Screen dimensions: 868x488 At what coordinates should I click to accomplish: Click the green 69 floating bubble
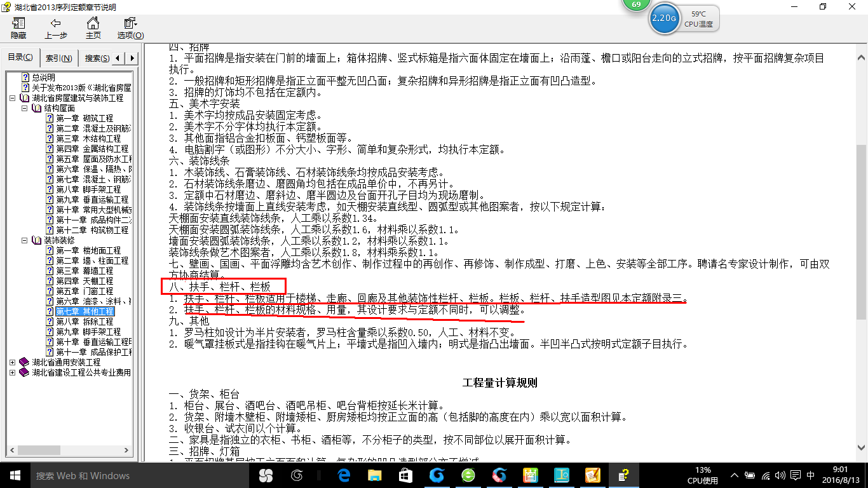point(636,4)
